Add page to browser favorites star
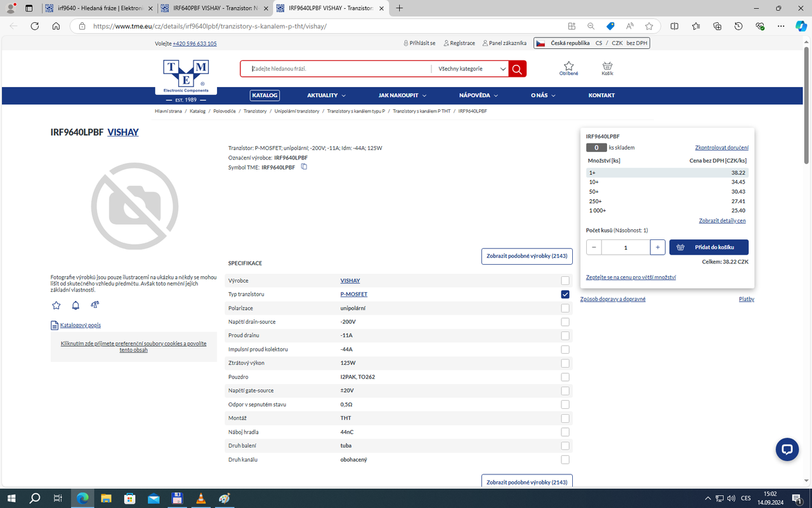This screenshot has height=508, width=812. tap(649, 26)
